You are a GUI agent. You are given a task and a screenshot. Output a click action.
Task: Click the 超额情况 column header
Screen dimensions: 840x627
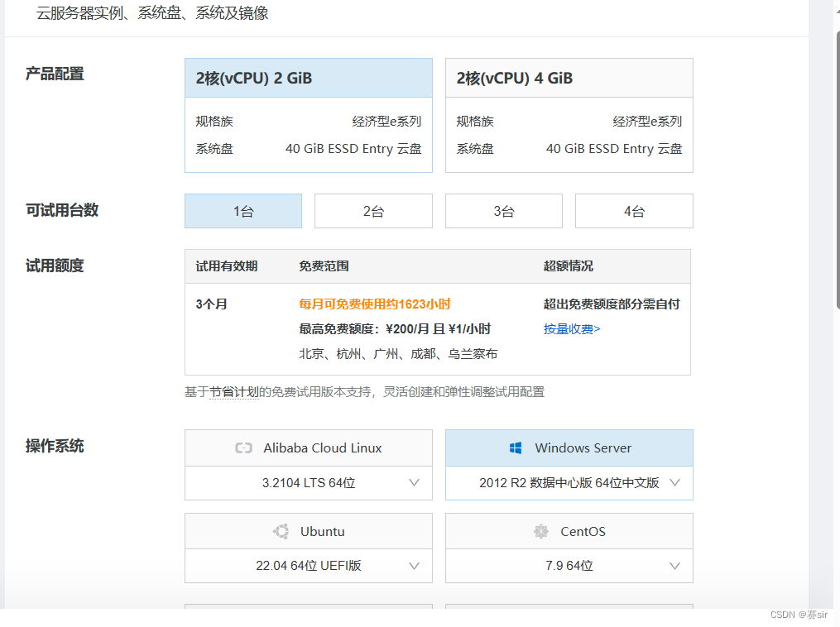(x=569, y=266)
